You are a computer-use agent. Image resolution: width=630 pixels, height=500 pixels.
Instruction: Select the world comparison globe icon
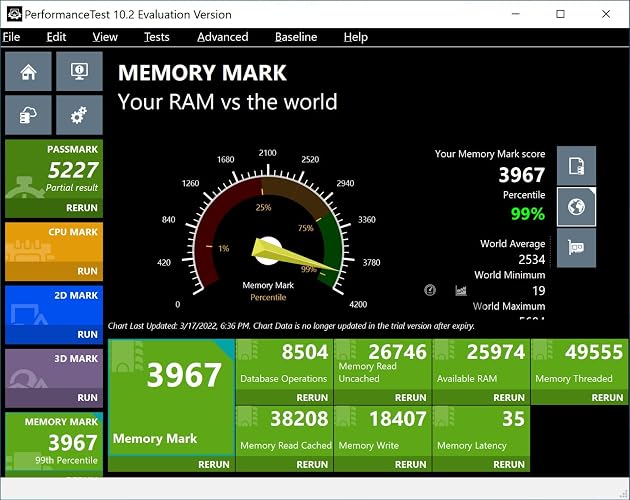point(576,207)
